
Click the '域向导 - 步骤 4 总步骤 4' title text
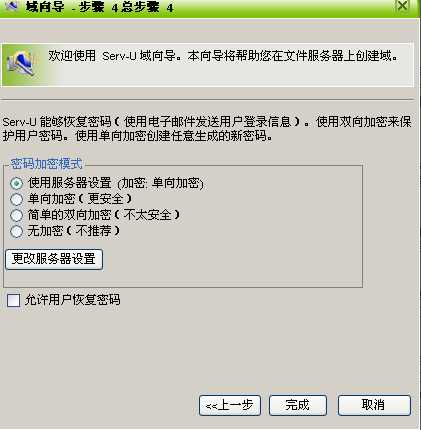(100, 7)
